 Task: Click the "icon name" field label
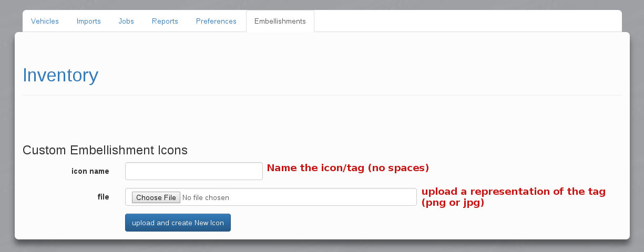90,171
